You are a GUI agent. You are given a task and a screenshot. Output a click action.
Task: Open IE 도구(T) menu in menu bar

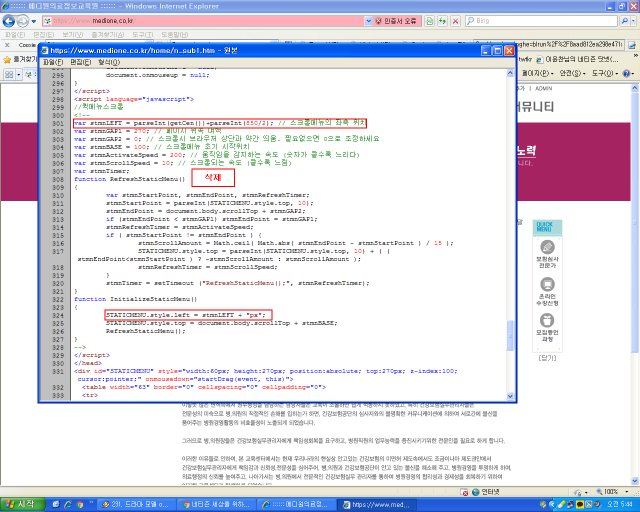pos(143,35)
